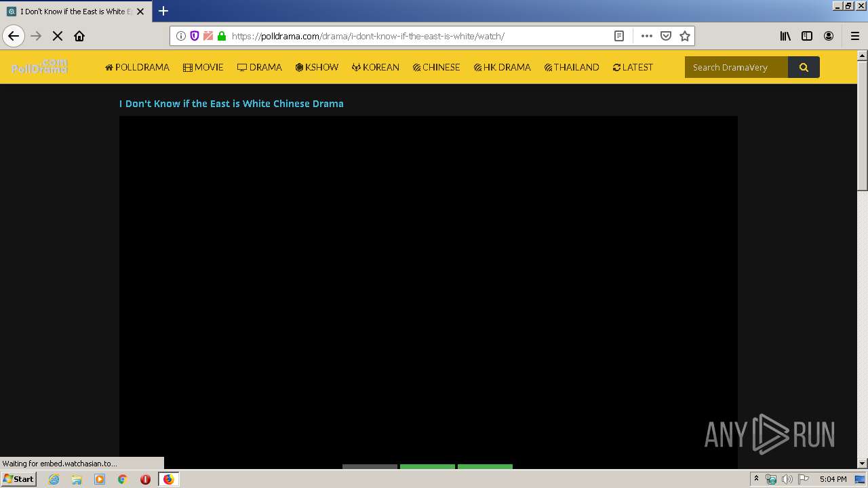The image size is (868, 488).
Task: Open Windows Media Player from taskbar
Action: pyautogui.click(x=100, y=479)
